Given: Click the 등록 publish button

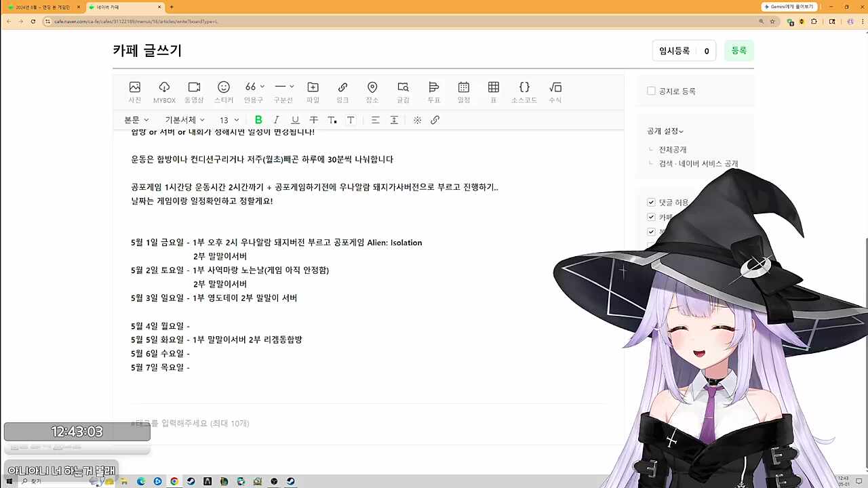Looking at the screenshot, I should 739,51.
